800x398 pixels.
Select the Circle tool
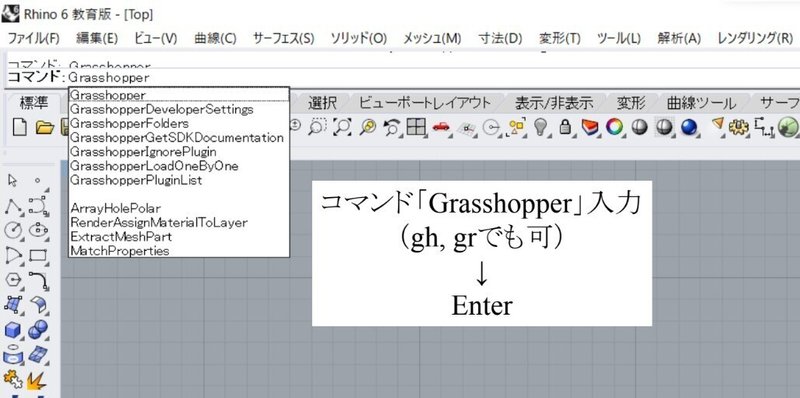pyautogui.click(x=13, y=230)
